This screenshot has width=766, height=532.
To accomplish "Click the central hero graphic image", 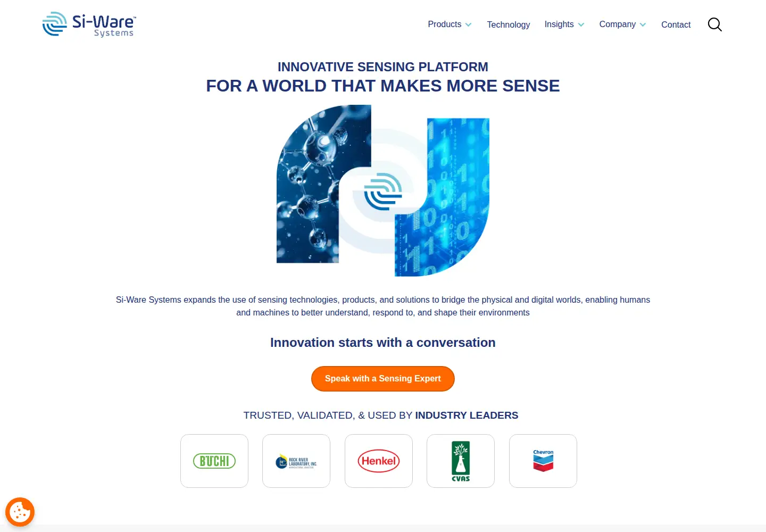I will 383,190.
